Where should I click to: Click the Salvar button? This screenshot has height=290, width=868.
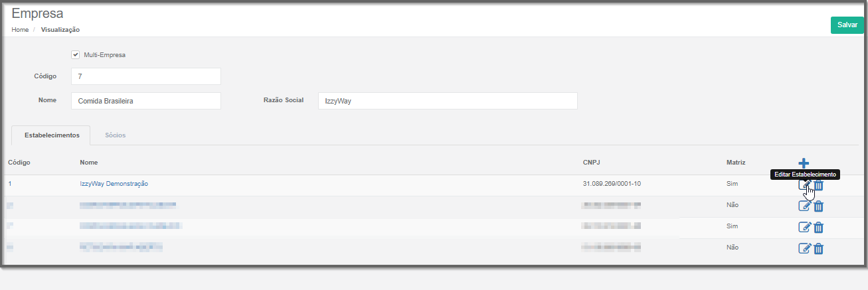(x=847, y=25)
